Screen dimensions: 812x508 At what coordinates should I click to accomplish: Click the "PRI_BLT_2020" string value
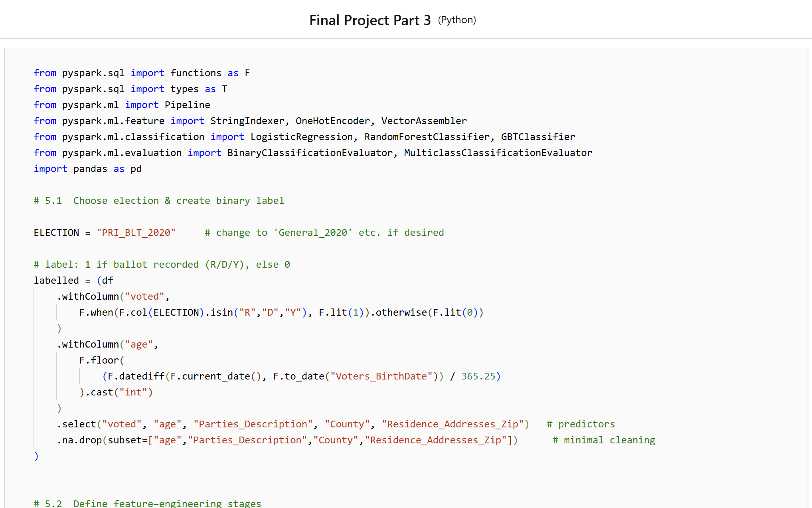click(136, 233)
